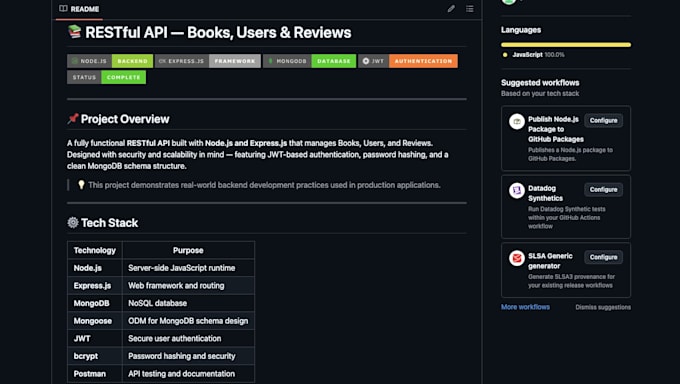Click the books emoji in title
This screenshot has height=384, width=680.
[75, 32]
